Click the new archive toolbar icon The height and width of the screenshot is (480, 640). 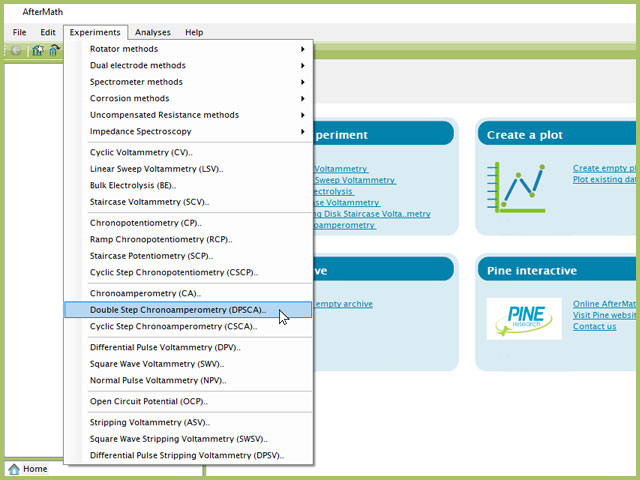[x=38, y=51]
